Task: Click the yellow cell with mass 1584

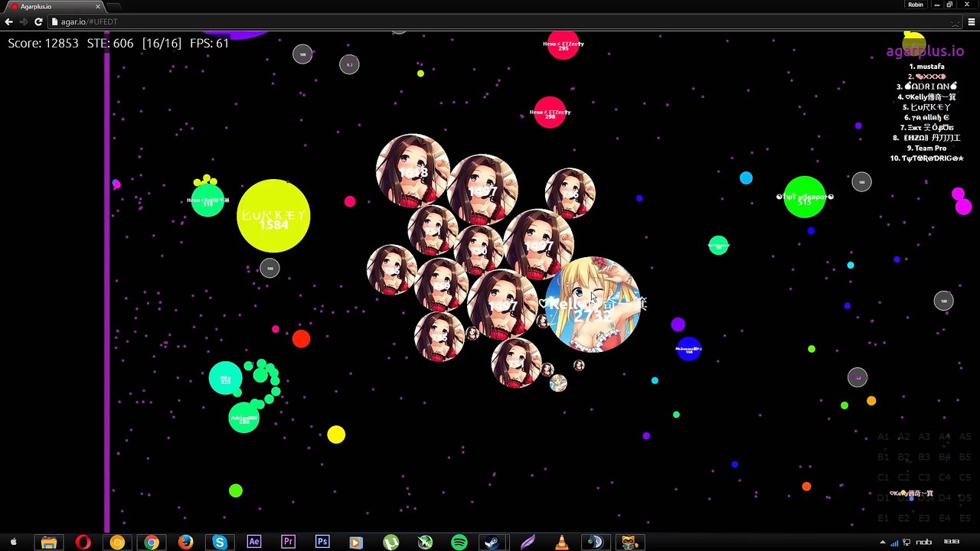Action: [x=273, y=217]
